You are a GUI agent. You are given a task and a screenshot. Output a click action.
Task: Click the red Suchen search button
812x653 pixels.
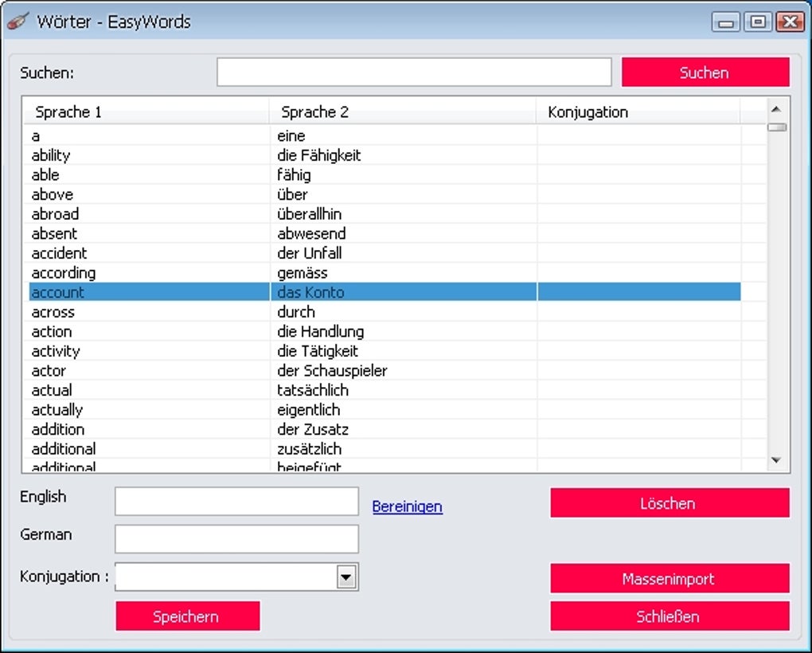click(705, 72)
